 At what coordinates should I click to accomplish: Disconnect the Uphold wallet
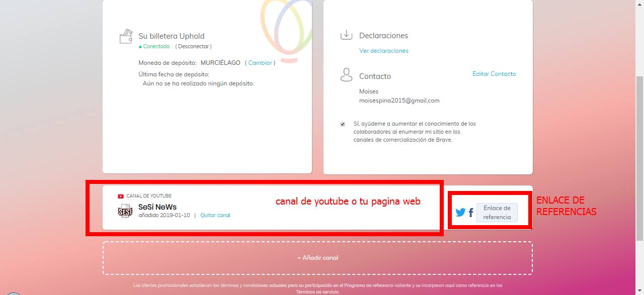click(193, 46)
